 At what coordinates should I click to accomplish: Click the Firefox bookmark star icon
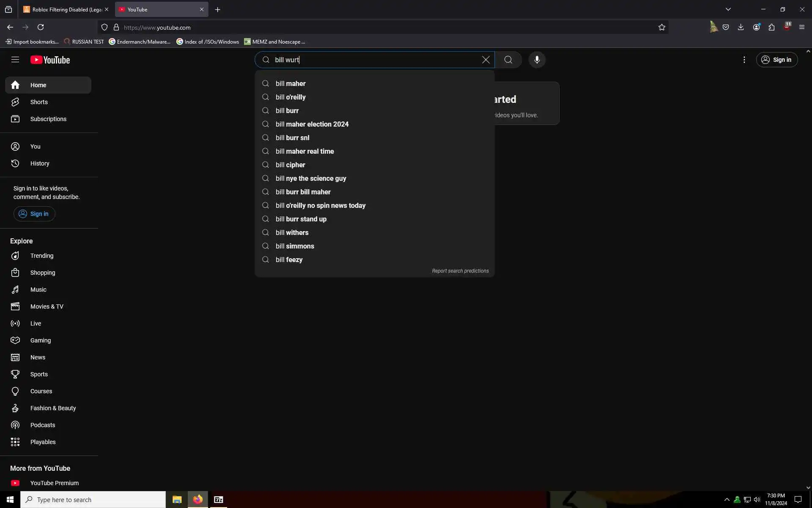click(661, 28)
